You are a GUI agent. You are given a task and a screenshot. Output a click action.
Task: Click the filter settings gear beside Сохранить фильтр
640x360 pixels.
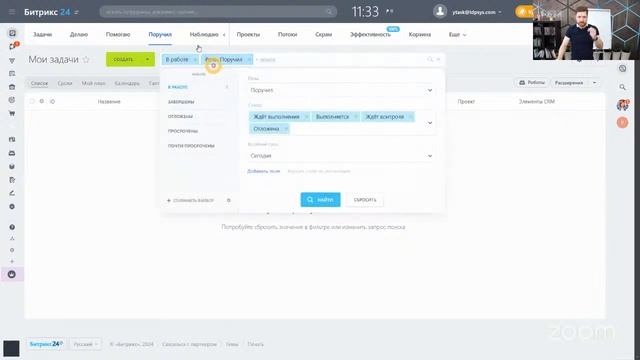click(x=229, y=200)
